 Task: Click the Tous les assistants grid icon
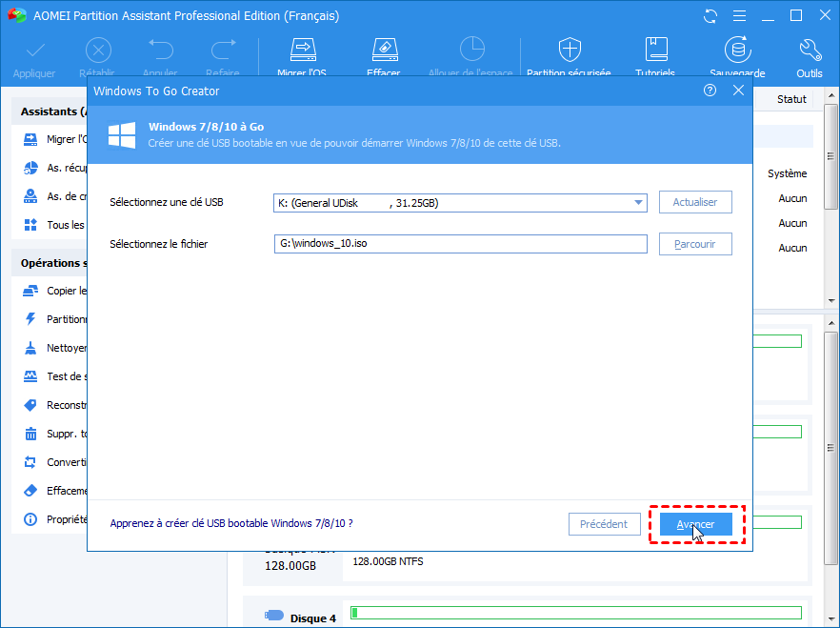30,225
